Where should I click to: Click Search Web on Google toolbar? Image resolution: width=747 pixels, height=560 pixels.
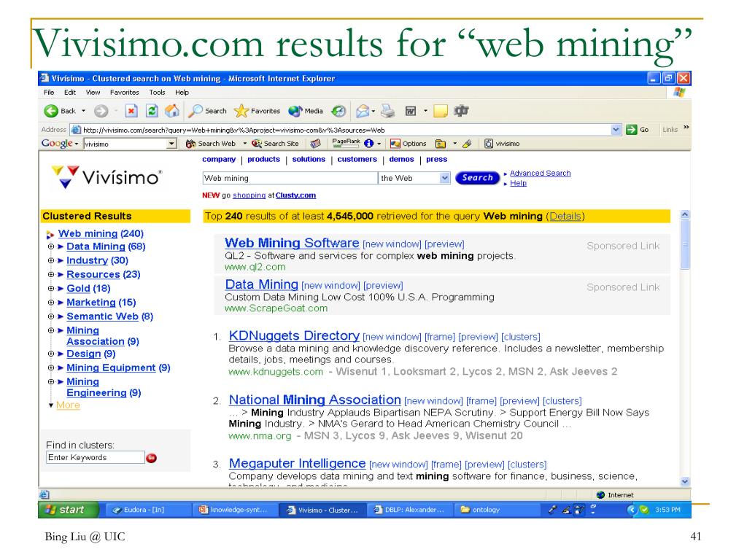tap(211, 144)
